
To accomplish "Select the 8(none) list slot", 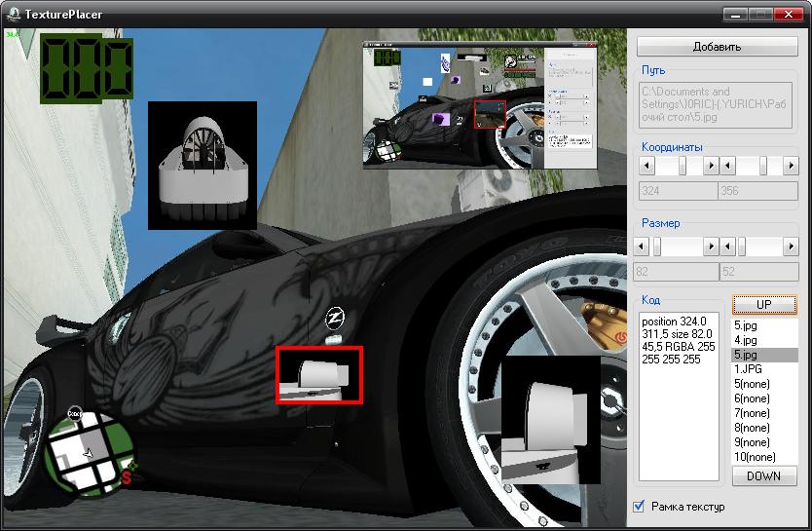I will tap(764, 428).
